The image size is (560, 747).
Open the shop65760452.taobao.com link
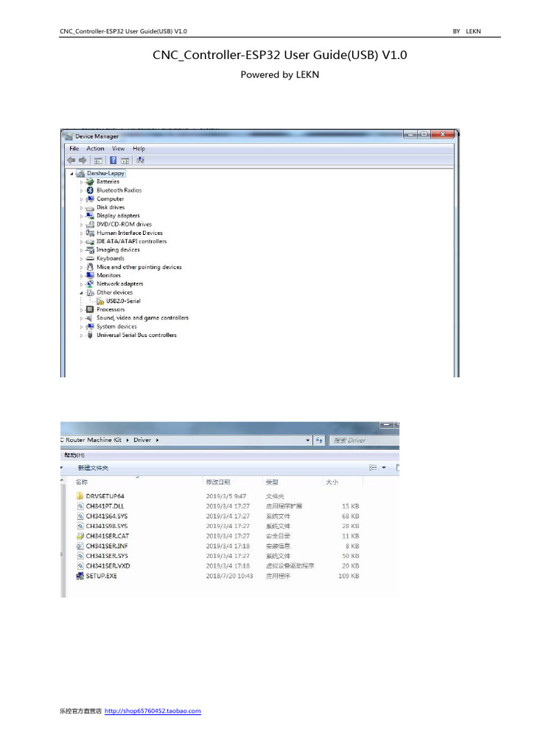152,711
